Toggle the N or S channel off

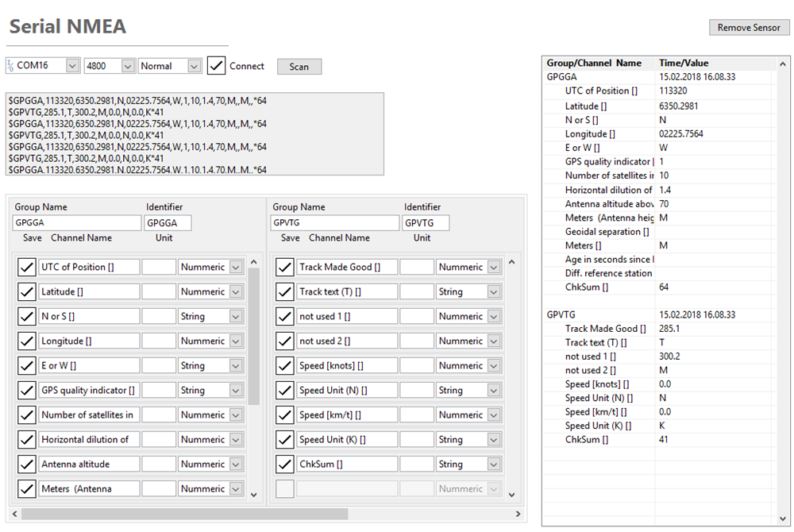26,315
